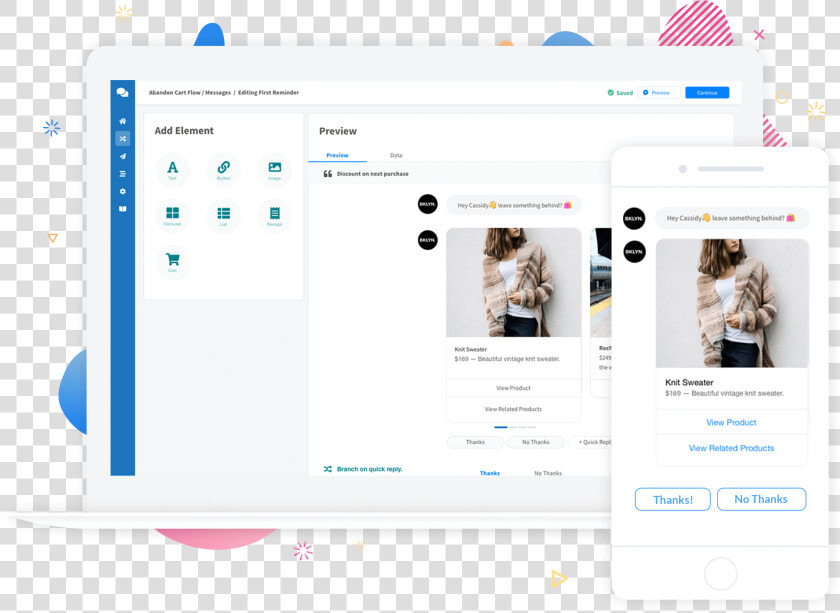Screen dimensions: 840x613
Task: Click the BKLYN avatar beside desktop sweater card
Action: coord(428,240)
